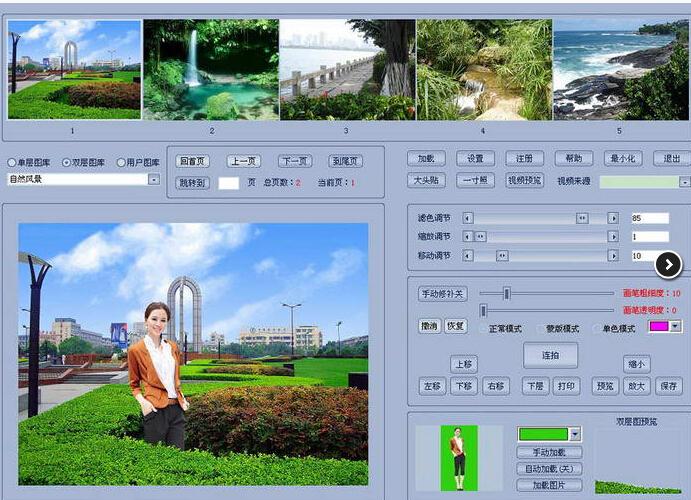Open the 视频来源 video source dropdown
Screen dimensions: 691x500
[x=684, y=182]
